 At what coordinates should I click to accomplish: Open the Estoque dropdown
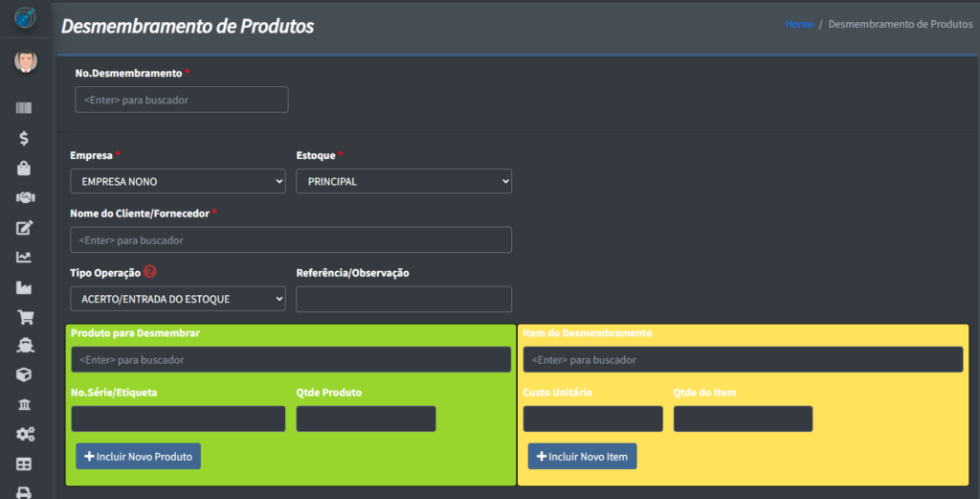(404, 181)
